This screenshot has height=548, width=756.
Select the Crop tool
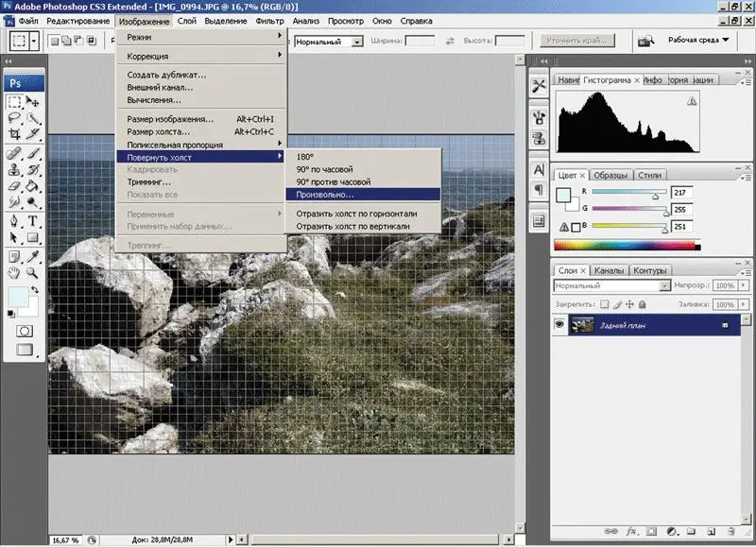click(14, 134)
